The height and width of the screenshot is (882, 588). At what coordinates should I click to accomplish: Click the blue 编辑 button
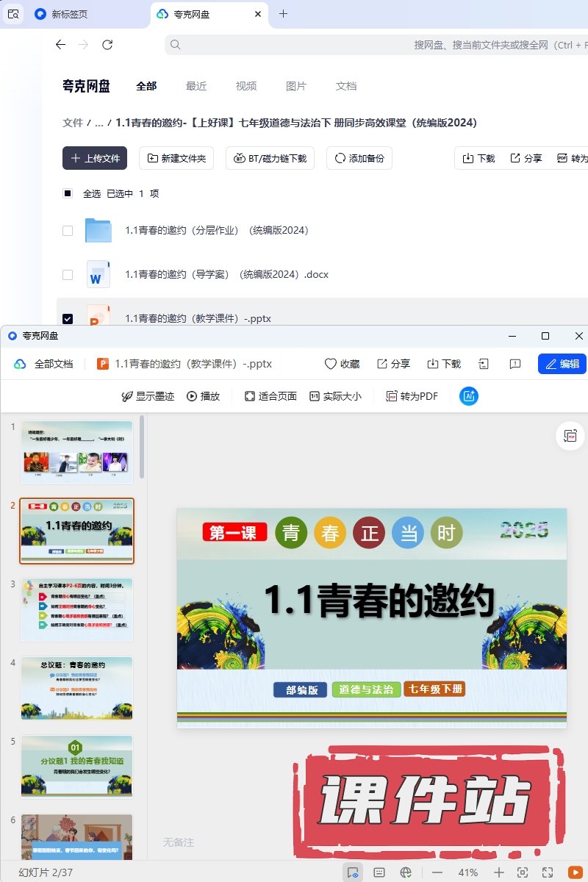562,364
